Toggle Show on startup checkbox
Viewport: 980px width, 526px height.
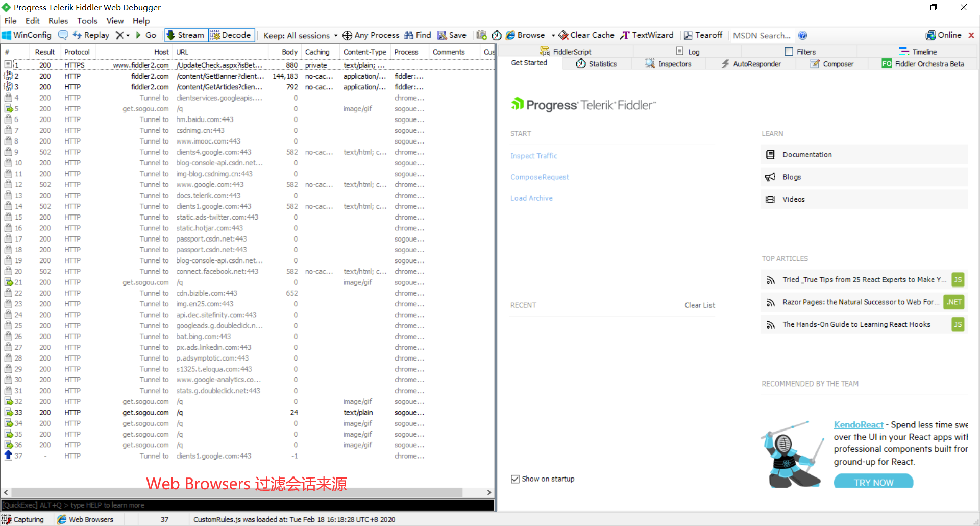pos(515,479)
